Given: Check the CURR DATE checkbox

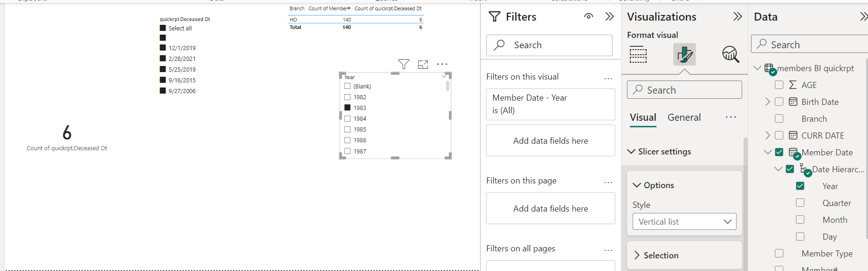Looking at the screenshot, I should point(779,135).
